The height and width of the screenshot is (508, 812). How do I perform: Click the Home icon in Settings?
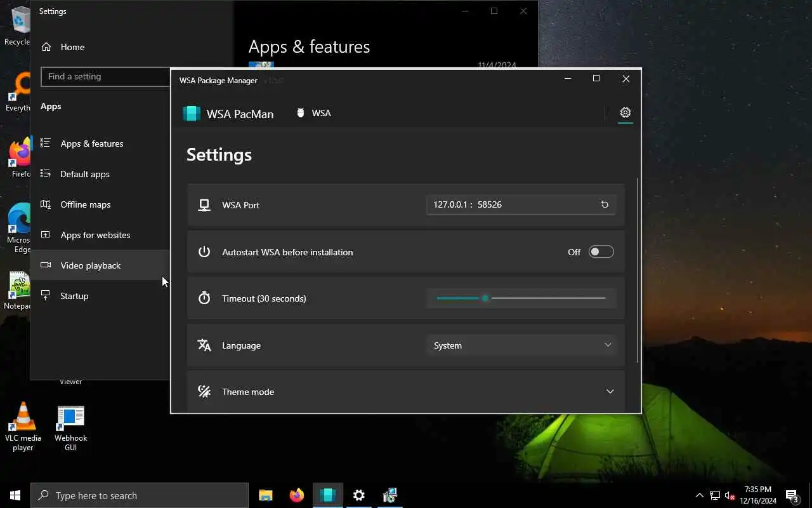(46, 47)
